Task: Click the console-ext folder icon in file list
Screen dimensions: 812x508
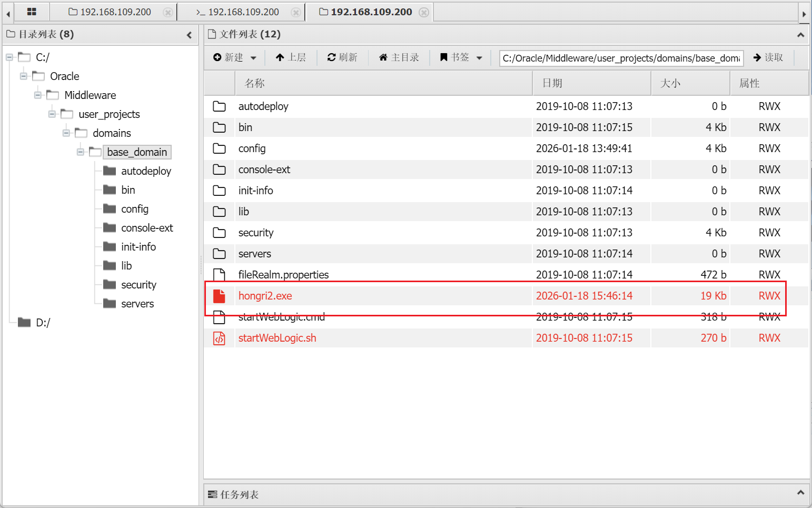Action: coord(219,170)
